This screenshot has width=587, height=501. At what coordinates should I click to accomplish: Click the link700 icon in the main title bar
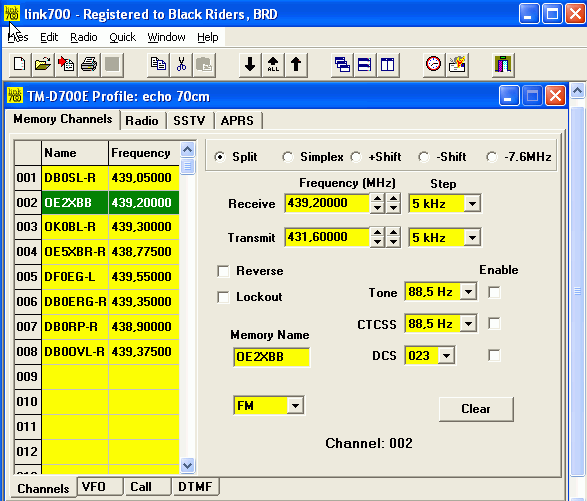coord(12,14)
